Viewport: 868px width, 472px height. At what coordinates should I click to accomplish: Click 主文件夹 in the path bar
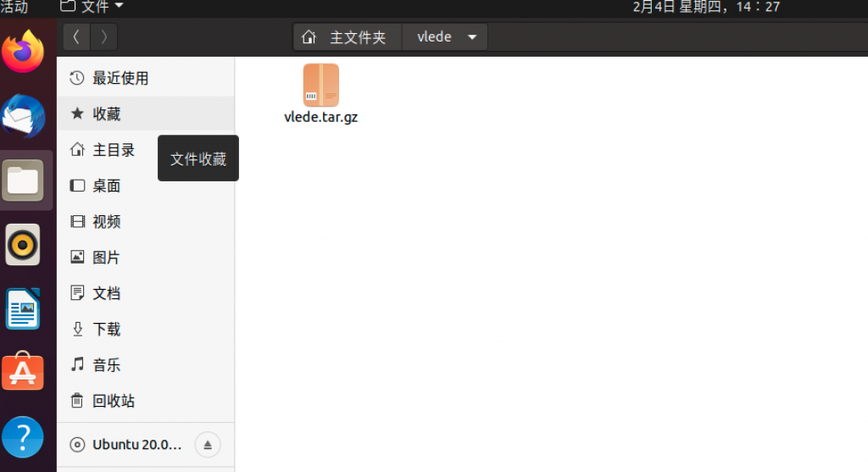[358, 37]
